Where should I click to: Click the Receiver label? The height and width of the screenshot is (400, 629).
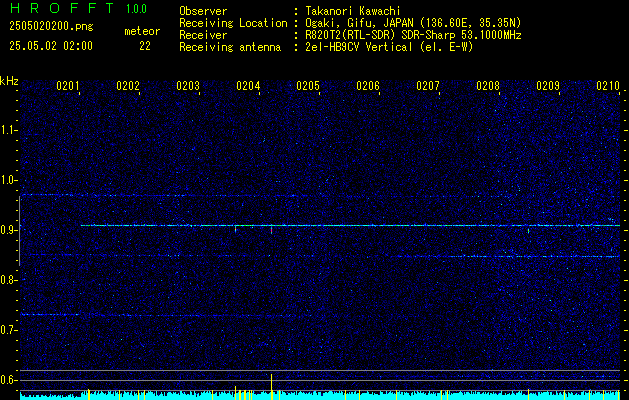(x=203, y=35)
